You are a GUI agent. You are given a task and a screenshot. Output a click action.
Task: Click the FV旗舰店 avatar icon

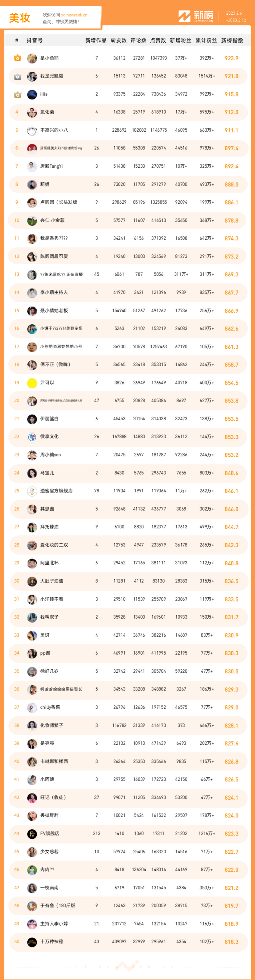[32, 834]
